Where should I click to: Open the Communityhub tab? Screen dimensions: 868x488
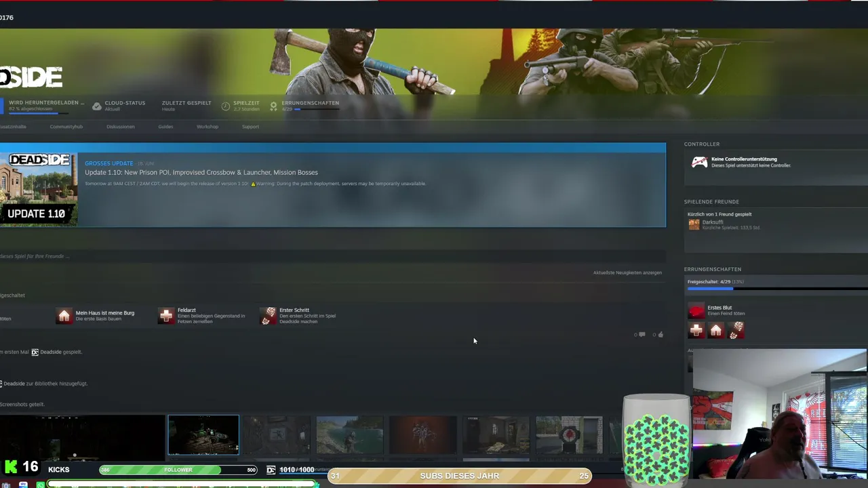click(x=66, y=127)
